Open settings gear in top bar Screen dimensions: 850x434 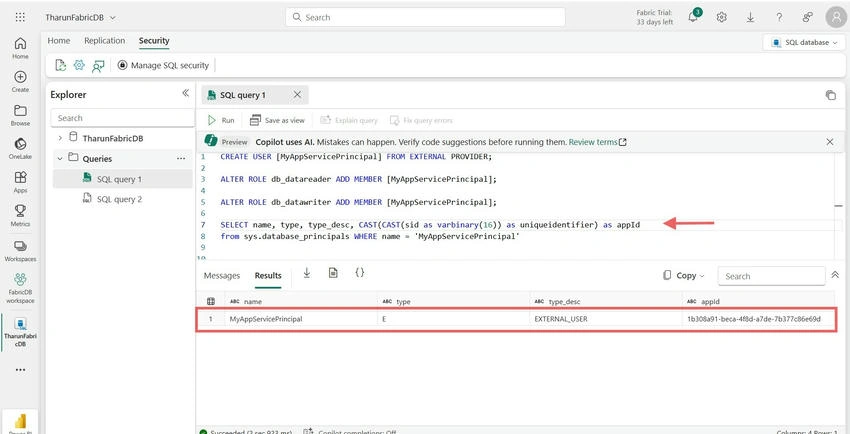[722, 17]
